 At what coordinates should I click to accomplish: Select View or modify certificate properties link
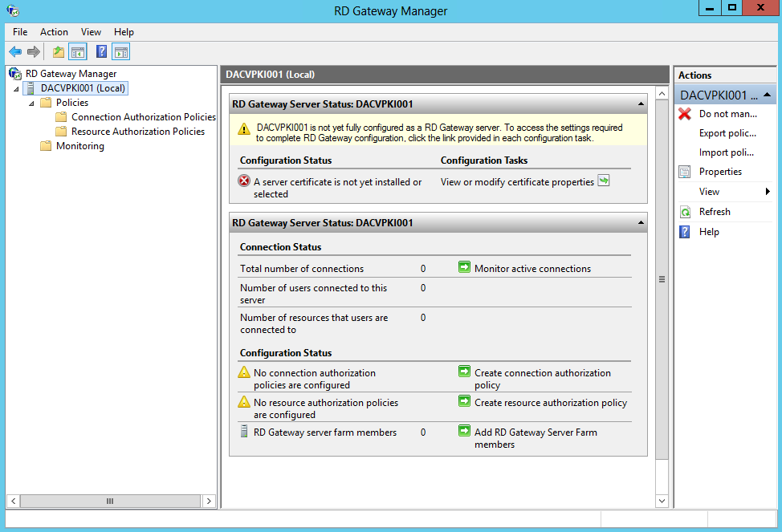pyautogui.click(x=517, y=182)
